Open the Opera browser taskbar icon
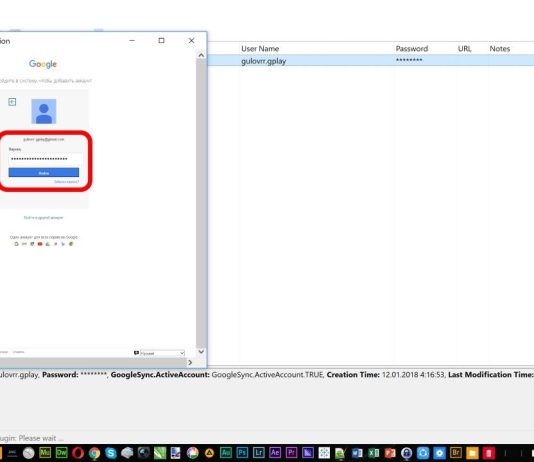The width and height of the screenshot is (534, 462). [78, 453]
